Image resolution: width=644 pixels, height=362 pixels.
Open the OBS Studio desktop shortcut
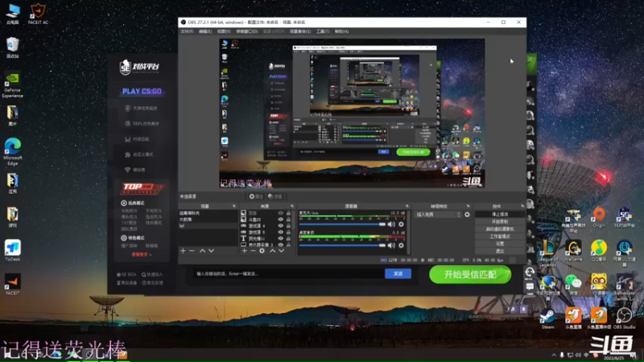coord(625,319)
